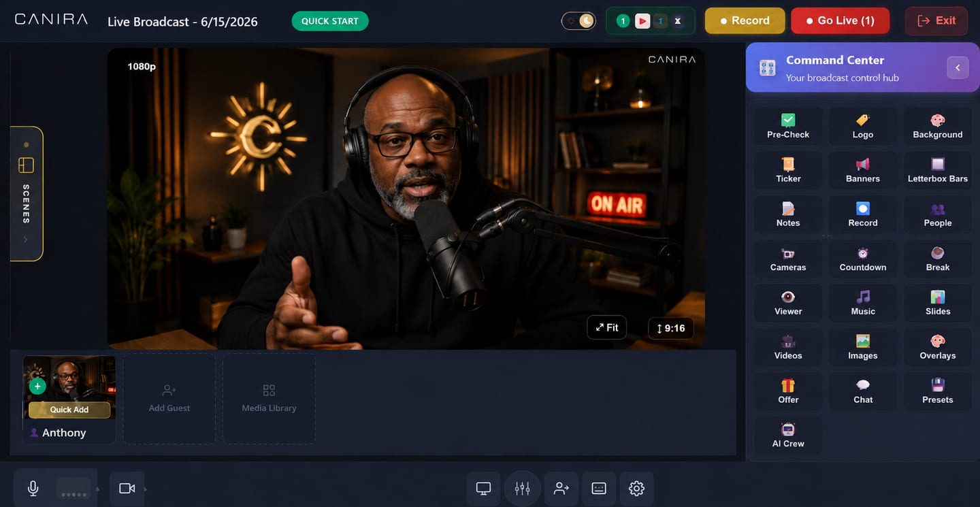Screen dimensions: 980x507
Task: Open the Break tool
Action: coord(938,259)
